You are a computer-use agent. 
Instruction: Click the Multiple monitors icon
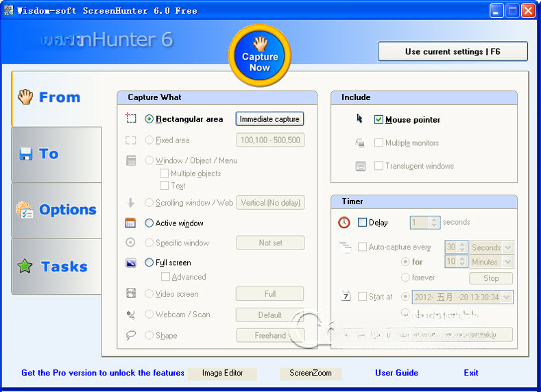tap(360, 143)
